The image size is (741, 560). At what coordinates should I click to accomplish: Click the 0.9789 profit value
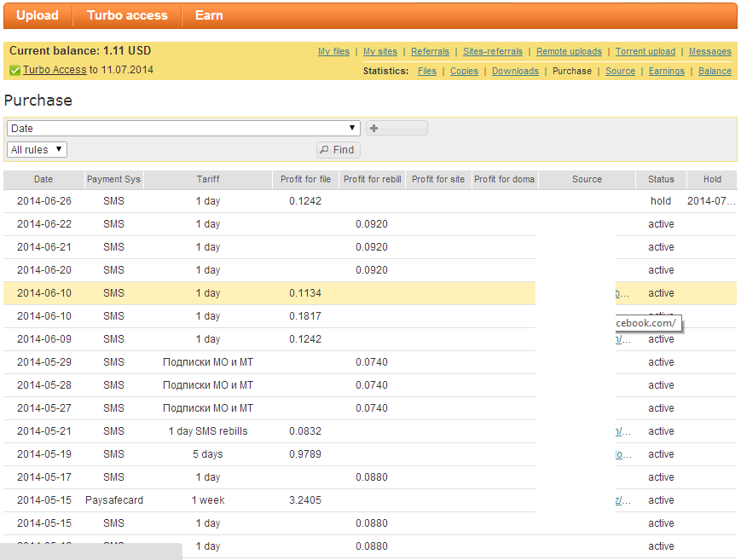pyautogui.click(x=305, y=454)
